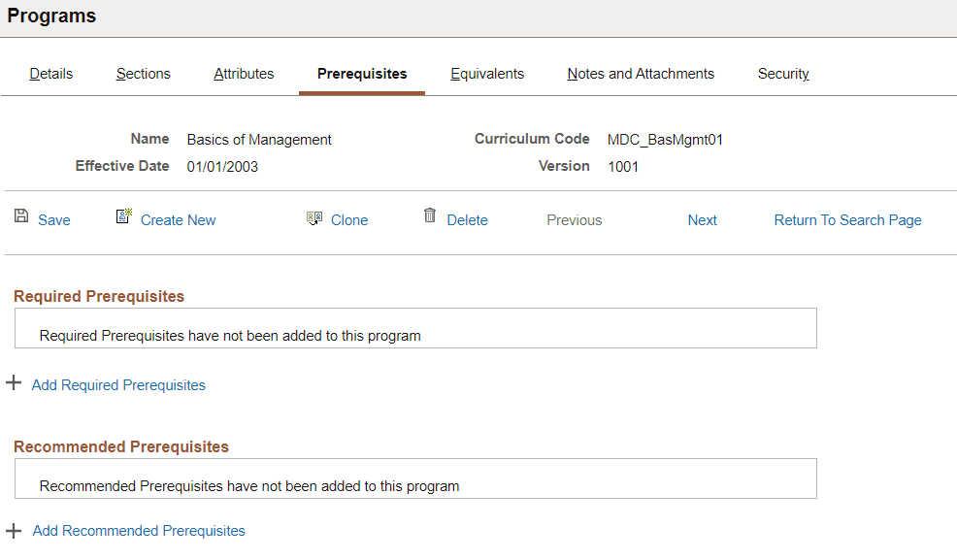Image resolution: width=957 pixels, height=560 pixels.
Task: Select the Attributes tab
Action: [x=243, y=73]
